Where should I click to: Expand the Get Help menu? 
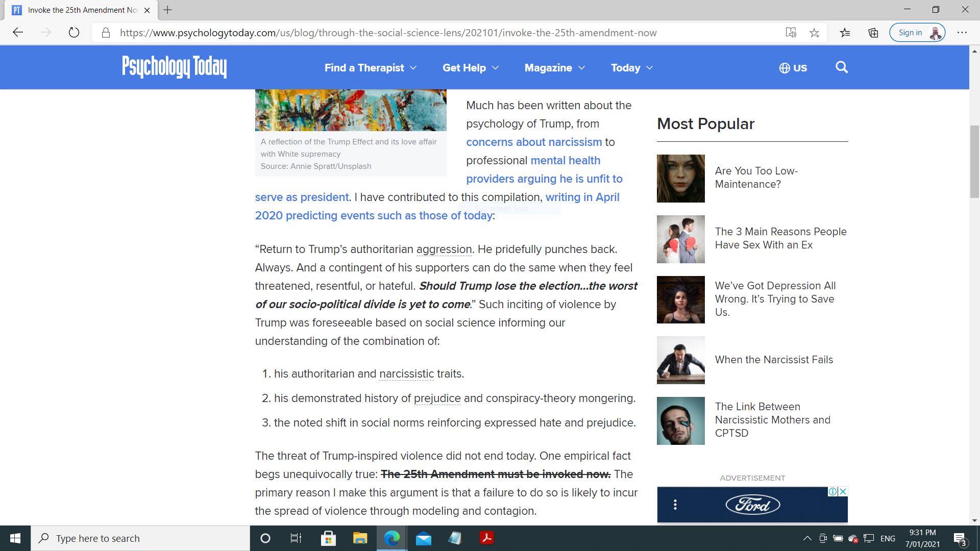[x=470, y=68]
